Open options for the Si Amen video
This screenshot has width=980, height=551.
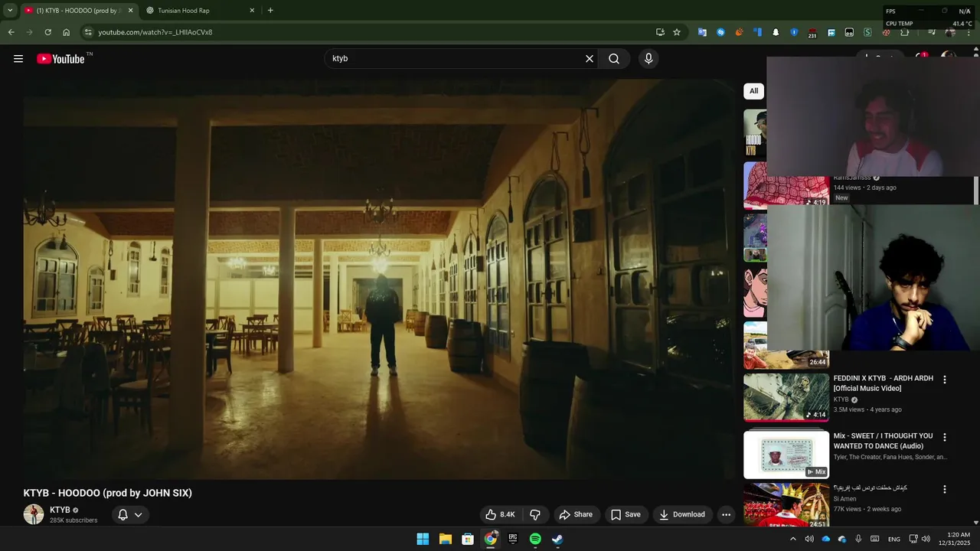click(945, 489)
